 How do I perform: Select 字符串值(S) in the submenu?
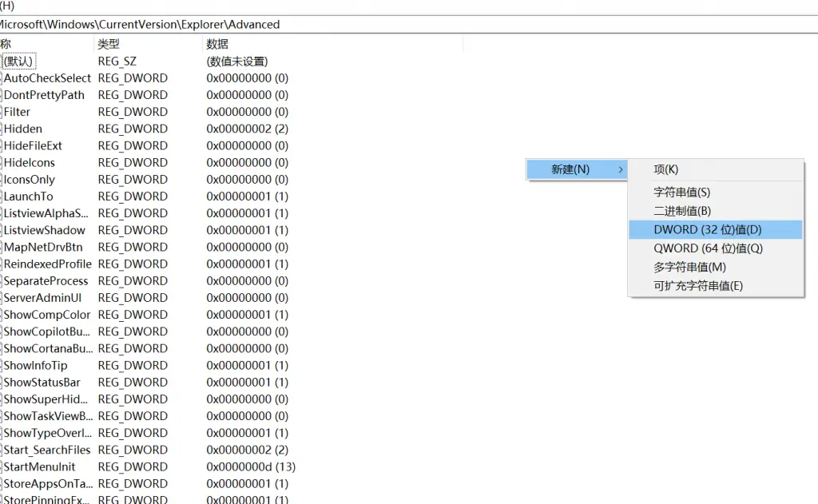point(715,192)
